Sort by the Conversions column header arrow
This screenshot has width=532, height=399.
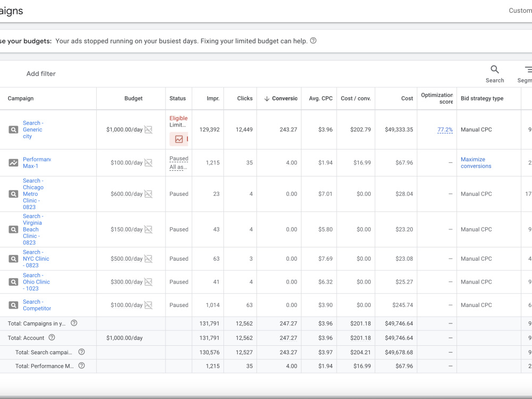[x=267, y=98]
